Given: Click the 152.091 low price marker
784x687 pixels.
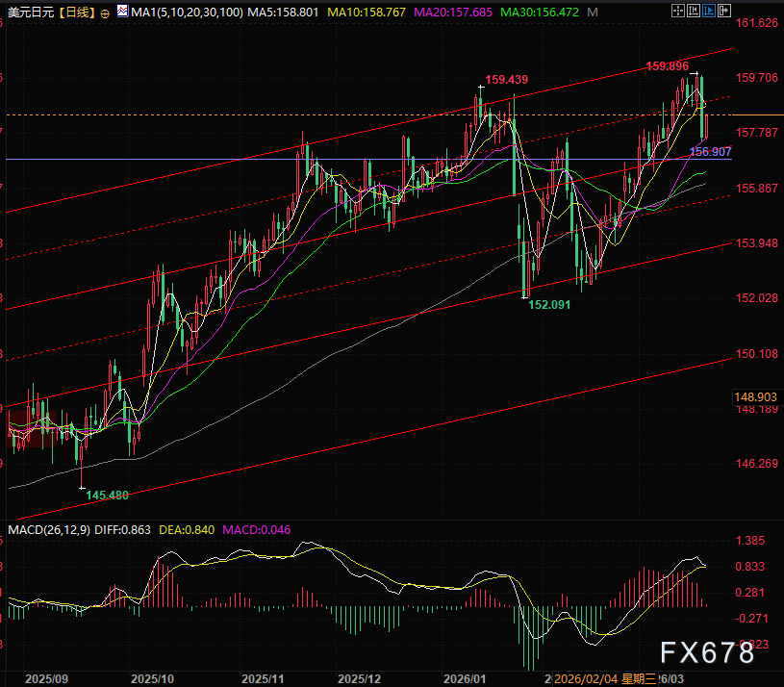Looking at the screenshot, I should pyautogui.click(x=548, y=304).
